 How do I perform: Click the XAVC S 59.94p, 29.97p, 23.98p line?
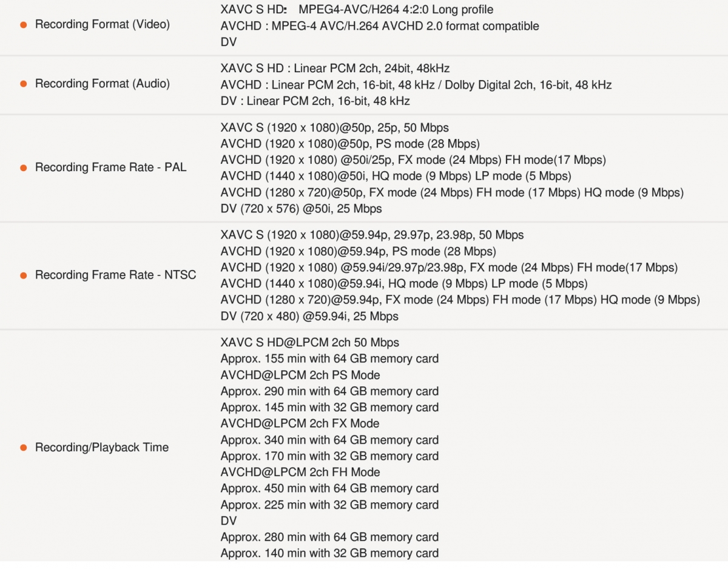point(372,235)
